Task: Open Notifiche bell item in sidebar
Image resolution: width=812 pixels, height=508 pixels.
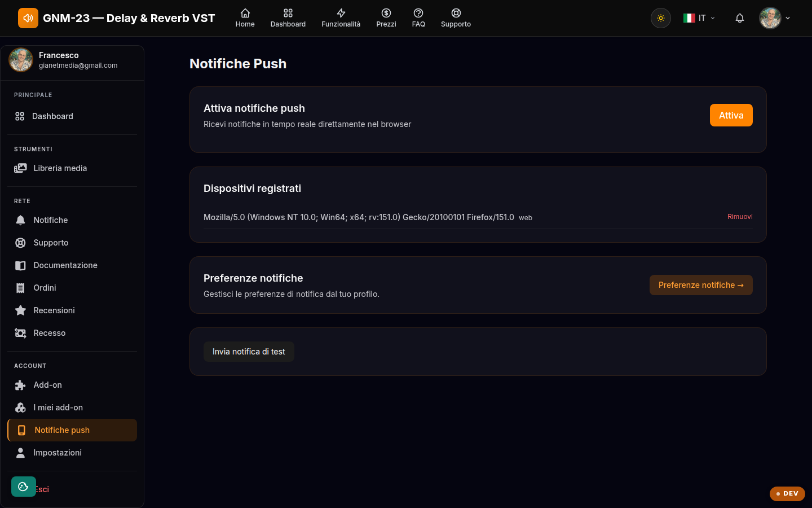Action: [72, 220]
